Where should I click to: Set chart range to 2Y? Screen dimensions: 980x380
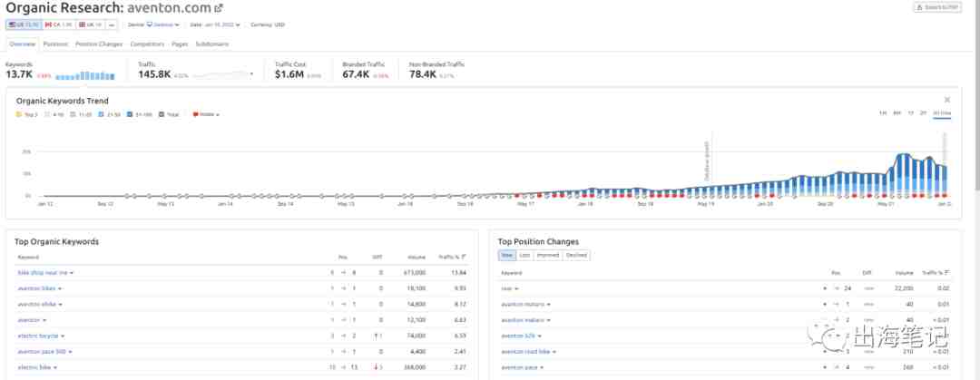coord(922,113)
